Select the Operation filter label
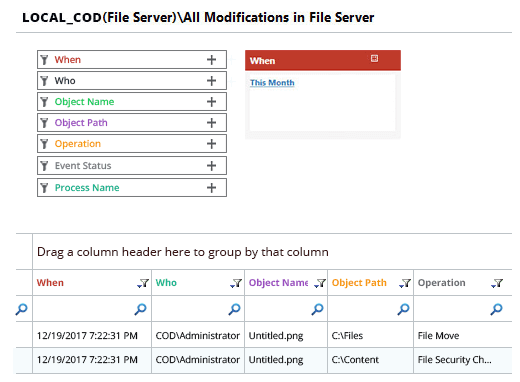The height and width of the screenshot is (382, 520). (78, 144)
